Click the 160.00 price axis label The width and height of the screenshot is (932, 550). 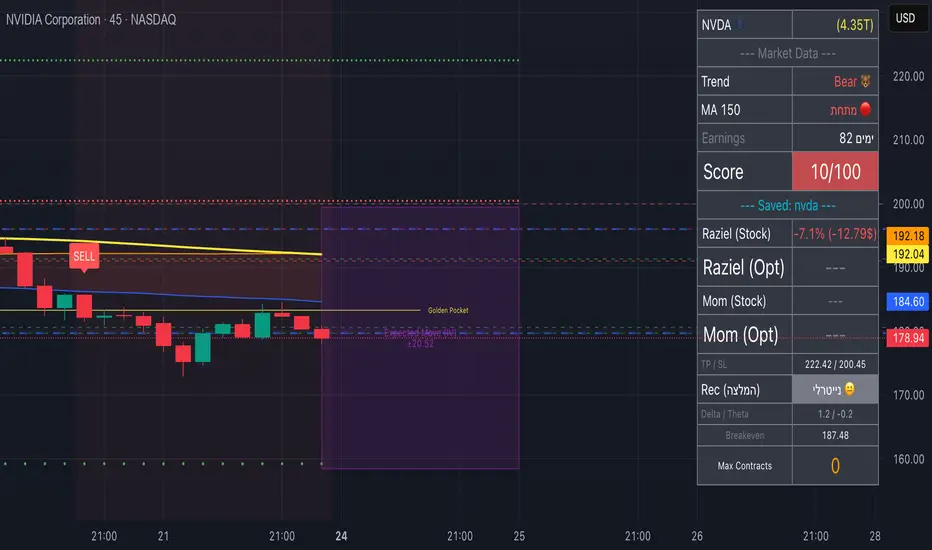click(908, 459)
